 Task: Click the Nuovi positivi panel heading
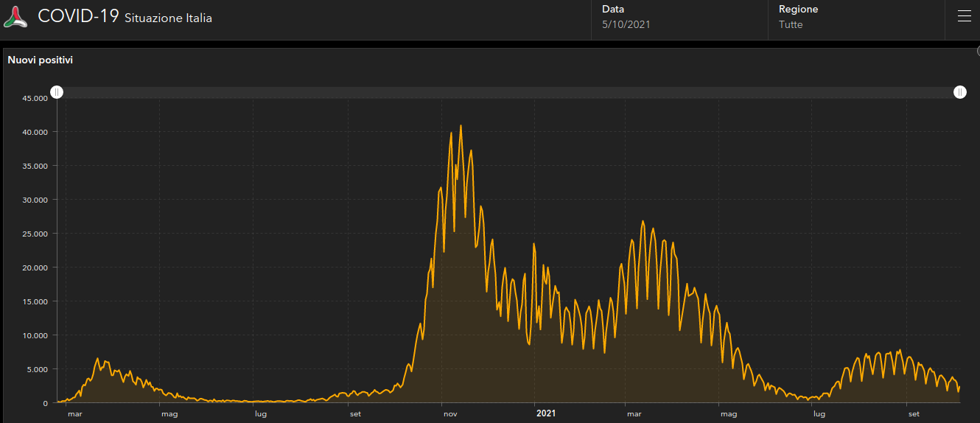40,60
